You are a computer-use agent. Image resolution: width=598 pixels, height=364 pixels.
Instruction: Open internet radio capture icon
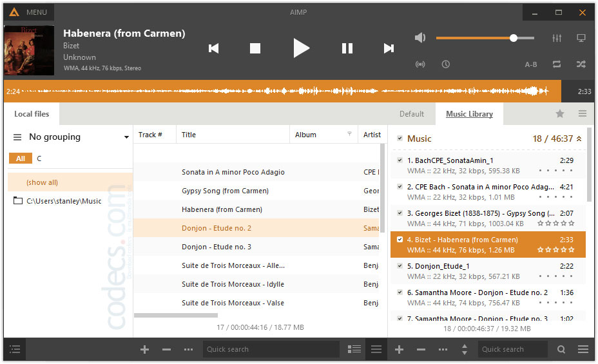coord(420,64)
